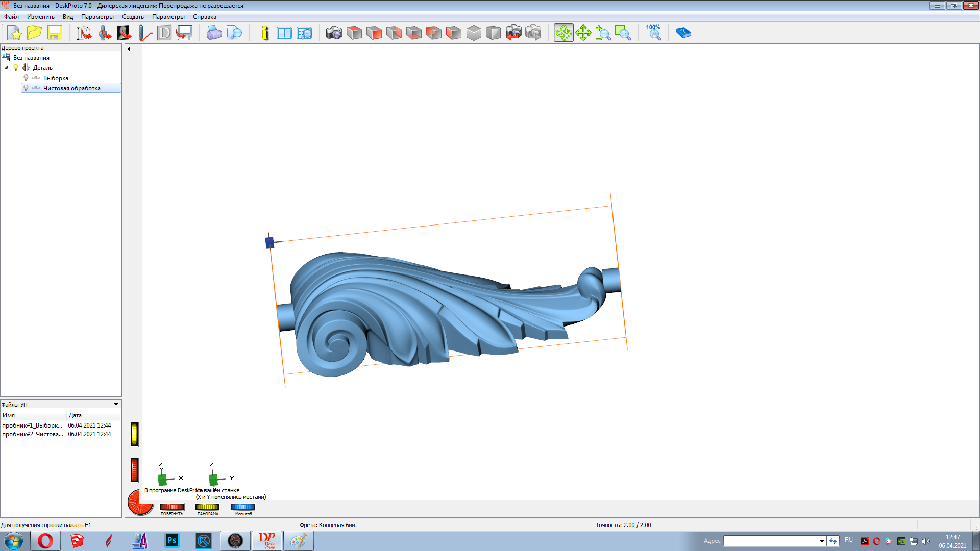Screen dimensions: 980x551
Task: Click the camera default view icon
Action: [x=334, y=33]
